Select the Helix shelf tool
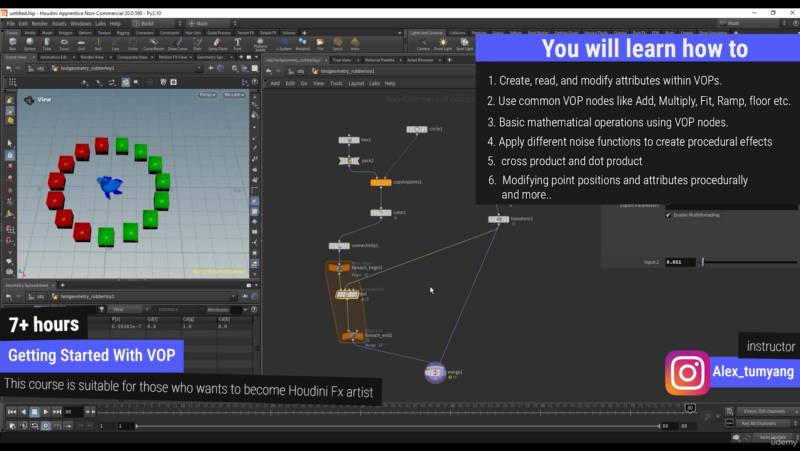 (x=355, y=43)
